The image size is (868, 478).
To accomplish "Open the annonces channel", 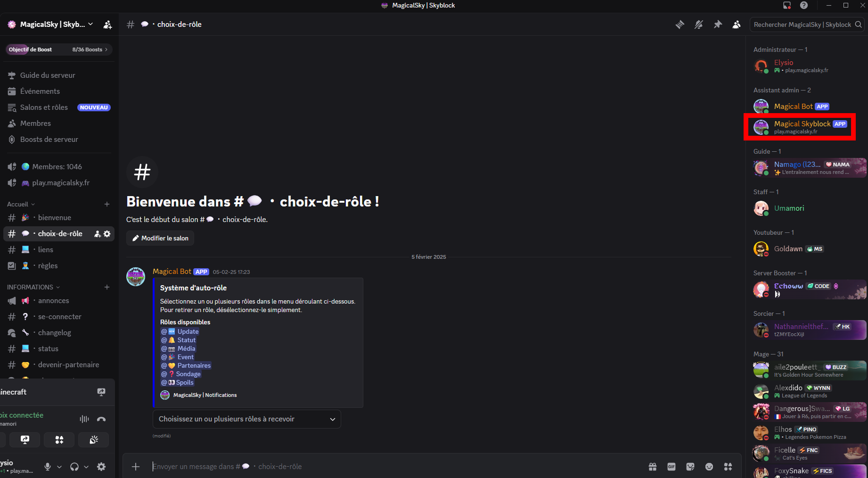I will click(x=59, y=301).
